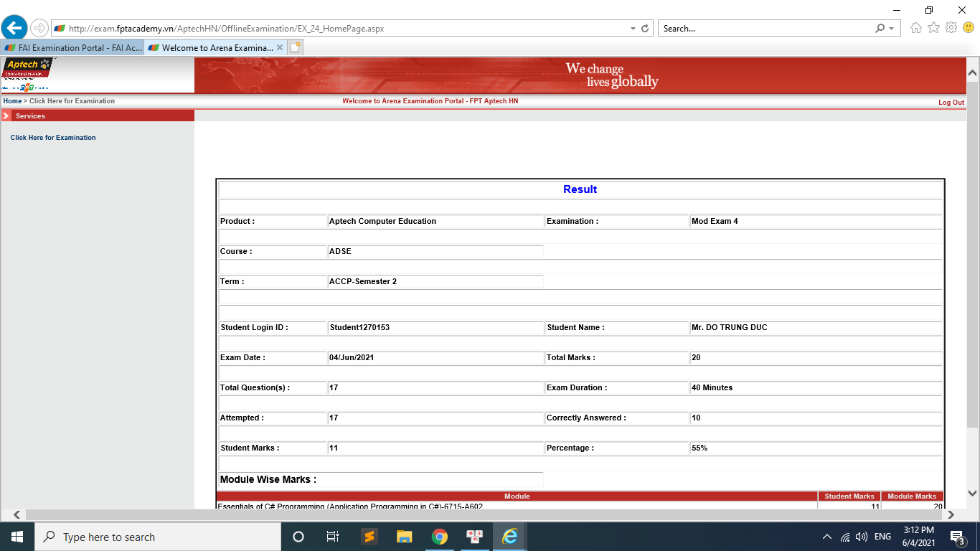980x551 pixels.
Task: Go forward with the browser forward arrow
Action: [x=39, y=28]
